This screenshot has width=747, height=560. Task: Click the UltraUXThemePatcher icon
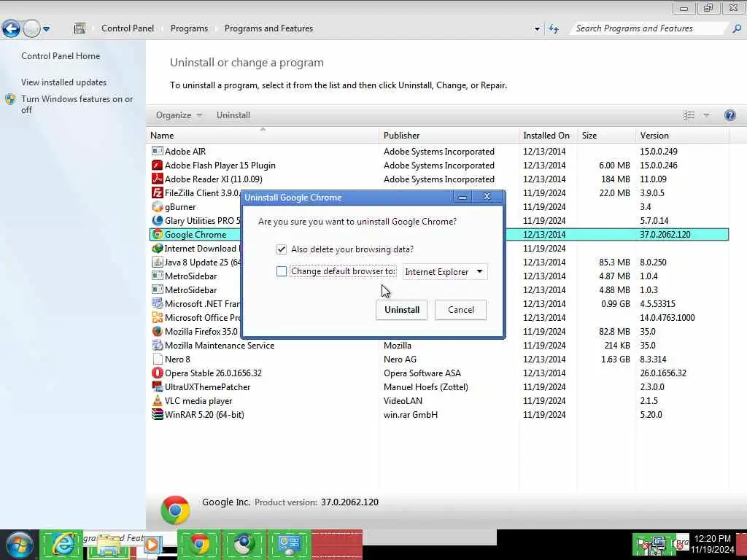click(x=158, y=386)
